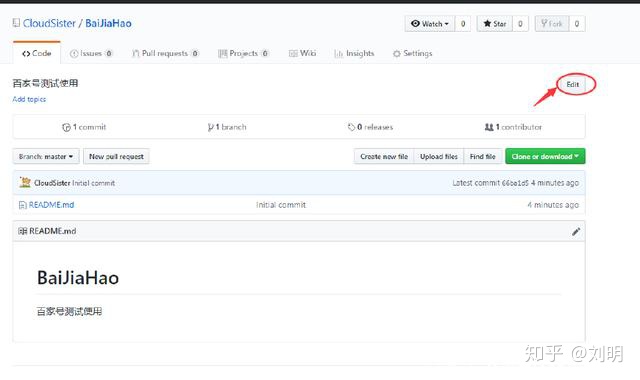Click the file icon beside README.md
The height and width of the screenshot is (380, 640).
click(x=23, y=205)
